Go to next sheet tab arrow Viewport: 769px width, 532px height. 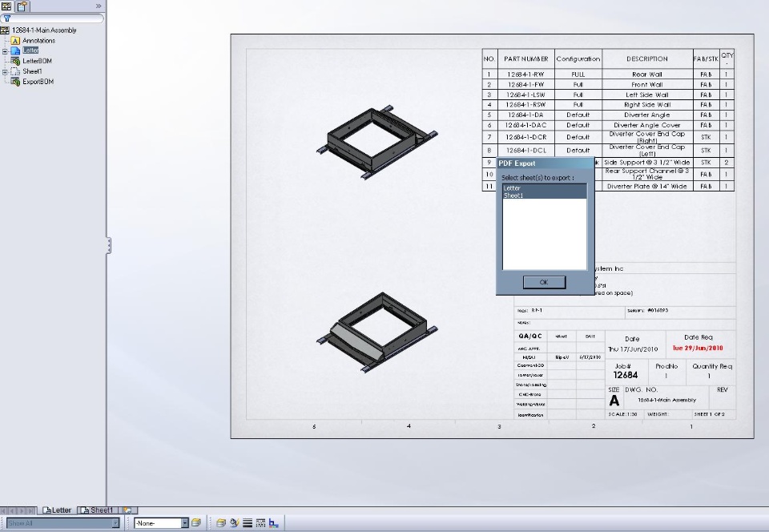[x=23, y=510]
